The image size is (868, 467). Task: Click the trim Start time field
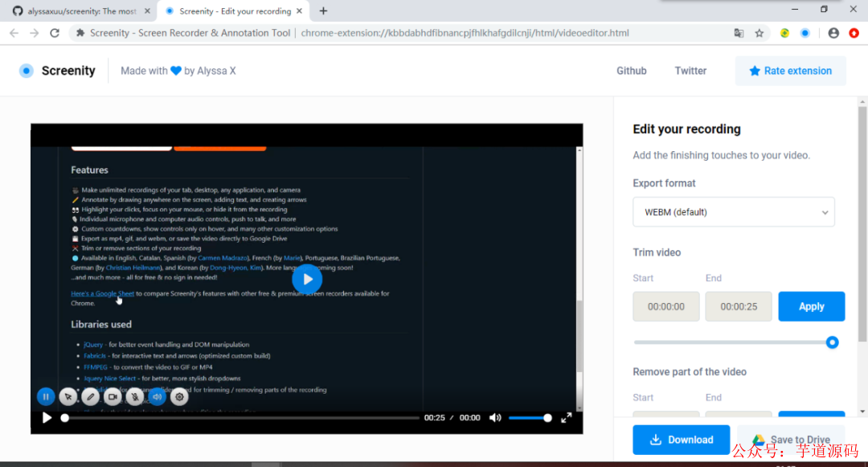666,306
